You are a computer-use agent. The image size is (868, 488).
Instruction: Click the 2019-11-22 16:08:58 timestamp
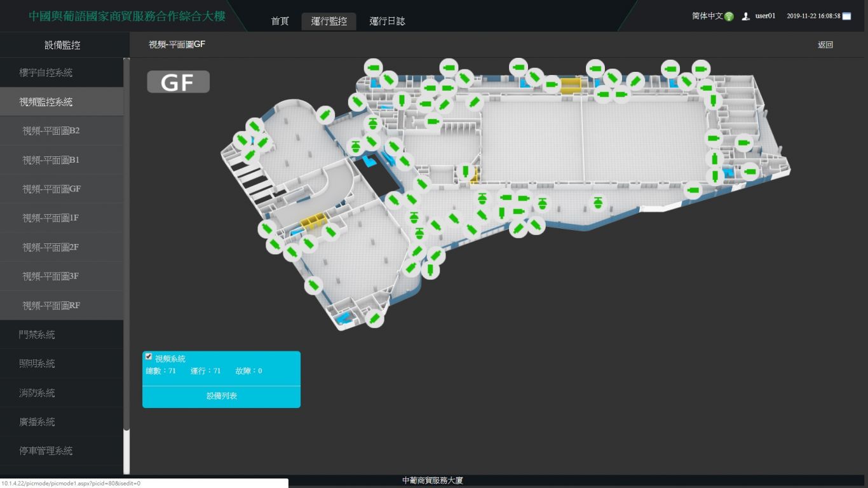pyautogui.click(x=813, y=17)
